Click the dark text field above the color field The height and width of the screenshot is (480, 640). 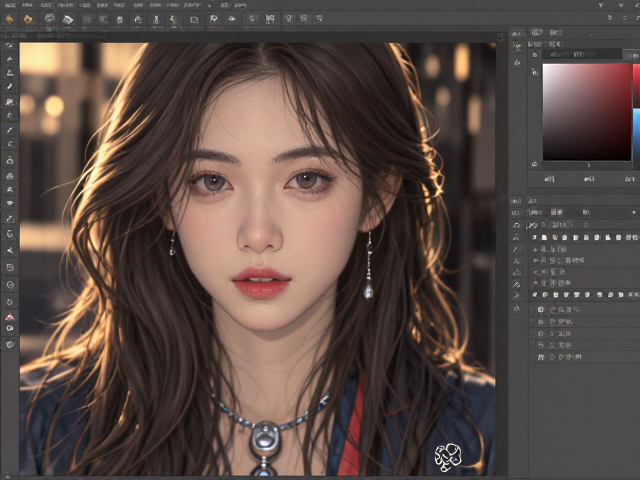point(582,54)
